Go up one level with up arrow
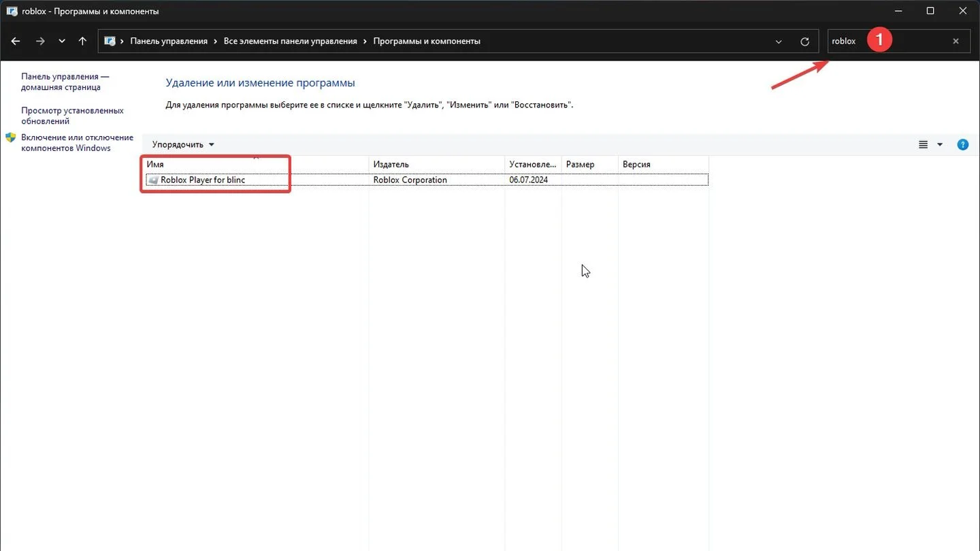Image resolution: width=980 pixels, height=551 pixels. pos(82,41)
